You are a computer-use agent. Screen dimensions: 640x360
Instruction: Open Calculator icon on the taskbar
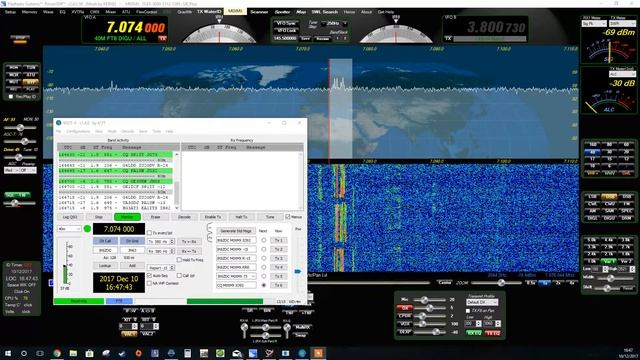187,353
